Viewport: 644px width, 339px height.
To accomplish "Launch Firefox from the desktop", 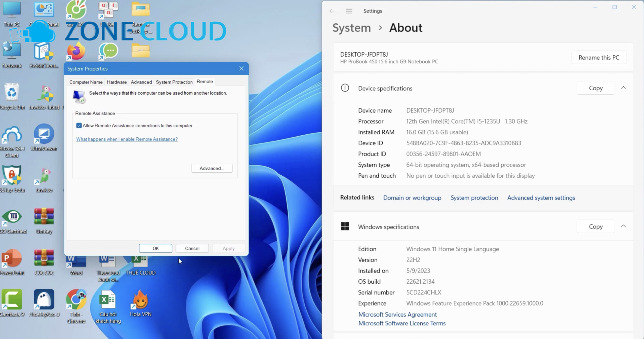I will coord(76,51).
